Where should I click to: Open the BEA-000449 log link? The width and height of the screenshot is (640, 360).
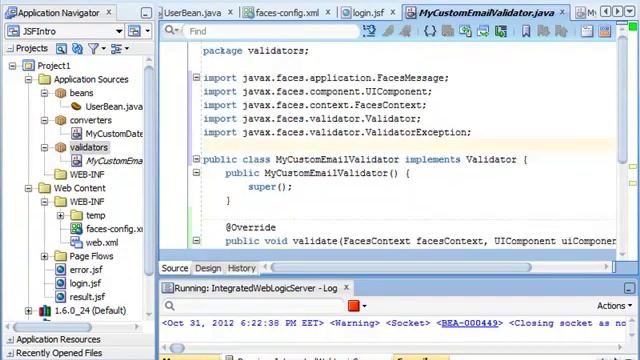(470, 323)
